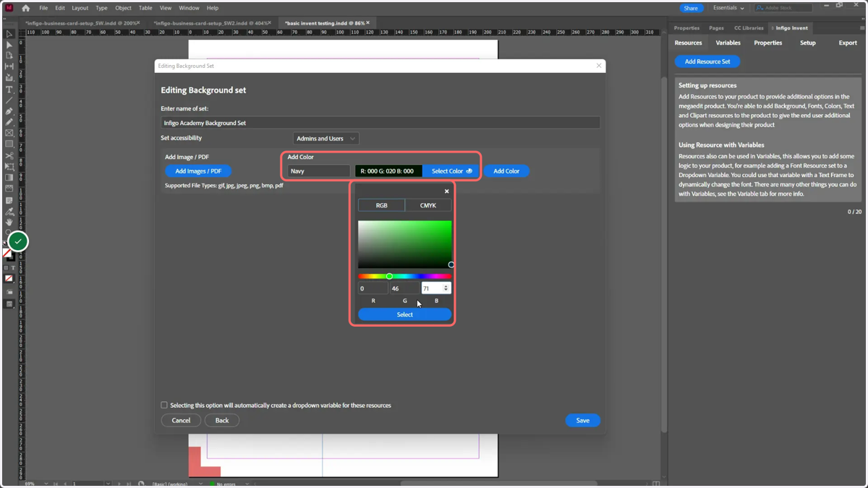Switch color picker to RGB mode

381,205
